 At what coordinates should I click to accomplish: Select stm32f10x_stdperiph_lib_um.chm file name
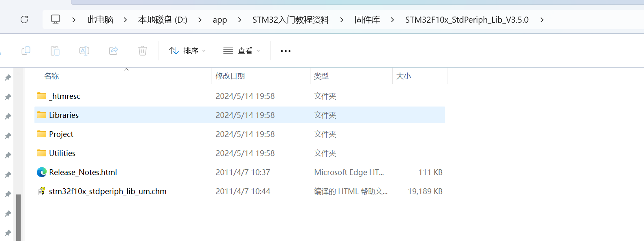tap(108, 191)
